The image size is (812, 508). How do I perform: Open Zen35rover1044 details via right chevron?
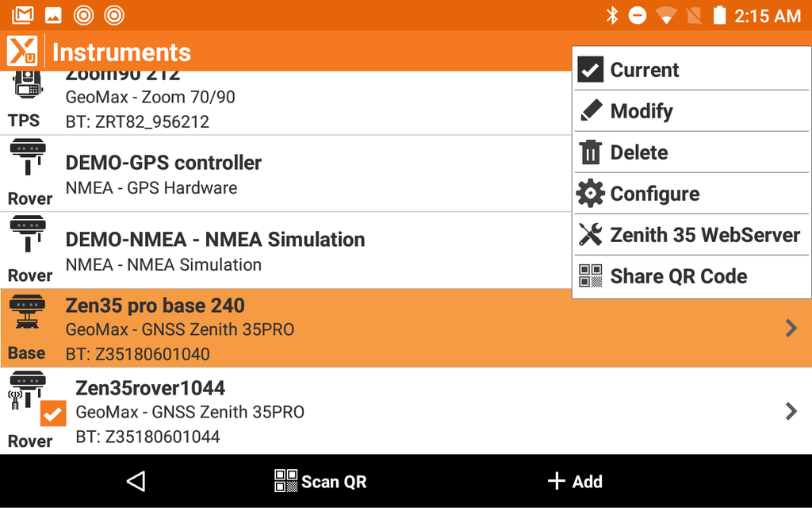[791, 411]
